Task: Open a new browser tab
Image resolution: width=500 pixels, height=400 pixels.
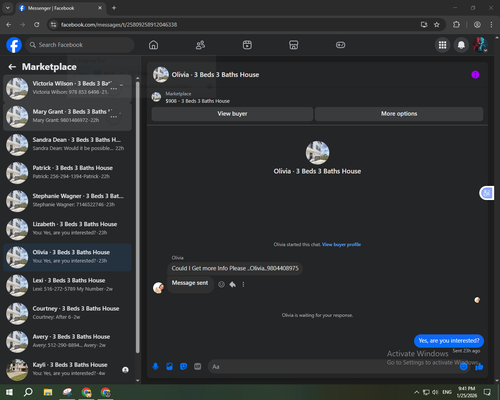Action: pos(114,8)
